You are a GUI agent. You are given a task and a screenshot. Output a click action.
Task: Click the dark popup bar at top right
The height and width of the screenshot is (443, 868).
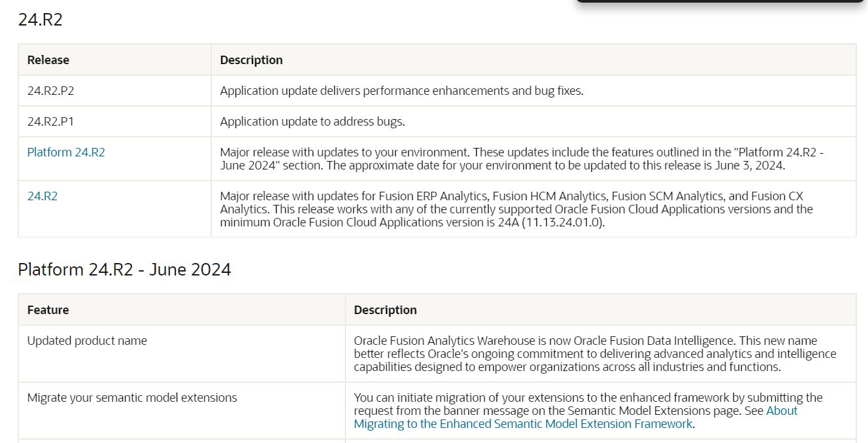click(x=720, y=1)
